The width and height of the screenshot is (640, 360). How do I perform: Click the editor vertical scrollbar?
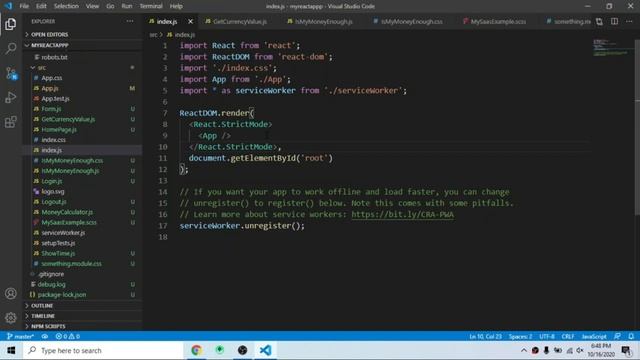point(637,127)
